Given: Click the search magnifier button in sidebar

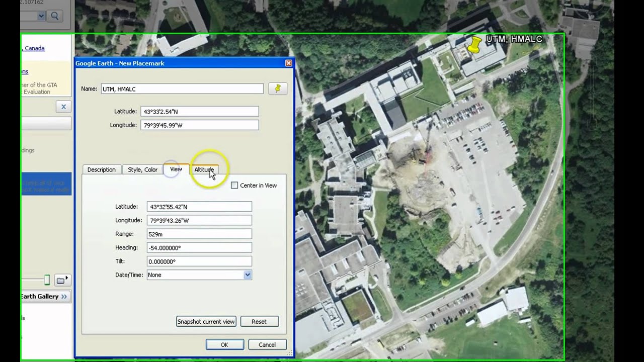Looking at the screenshot, I should pos(54,16).
